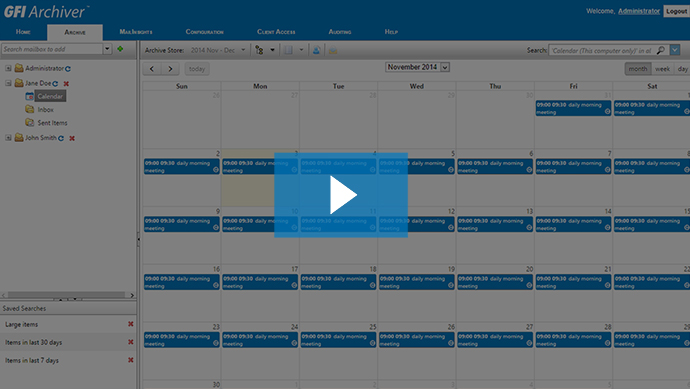Refresh the Jane Doe mailbox
This screenshot has height=389, width=690.
55,84
